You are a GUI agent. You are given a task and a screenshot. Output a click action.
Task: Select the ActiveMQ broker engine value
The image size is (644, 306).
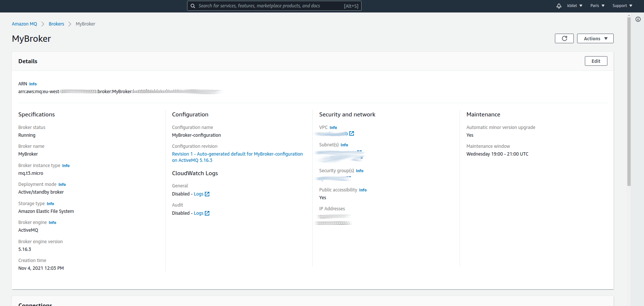pyautogui.click(x=28, y=230)
